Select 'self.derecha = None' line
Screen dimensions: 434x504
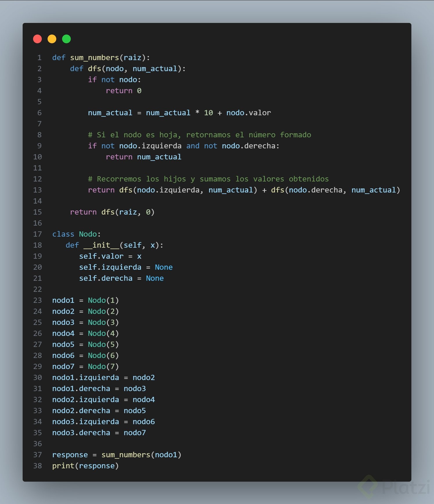(121, 278)
